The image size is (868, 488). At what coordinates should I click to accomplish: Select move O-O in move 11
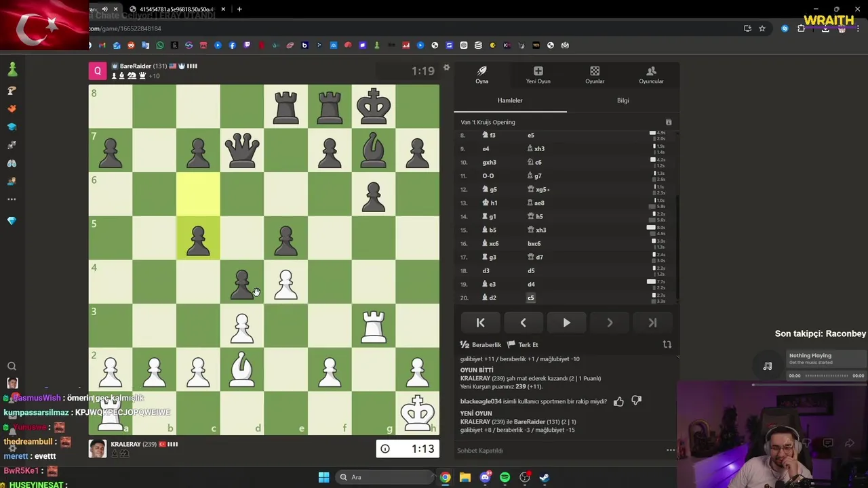[x=488, y=176]
